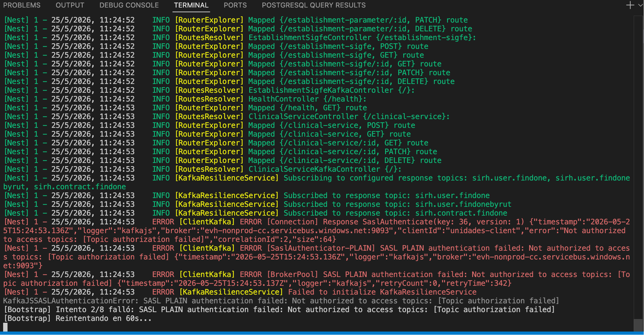Open the PORTS tab

click(x=235, y=5)
